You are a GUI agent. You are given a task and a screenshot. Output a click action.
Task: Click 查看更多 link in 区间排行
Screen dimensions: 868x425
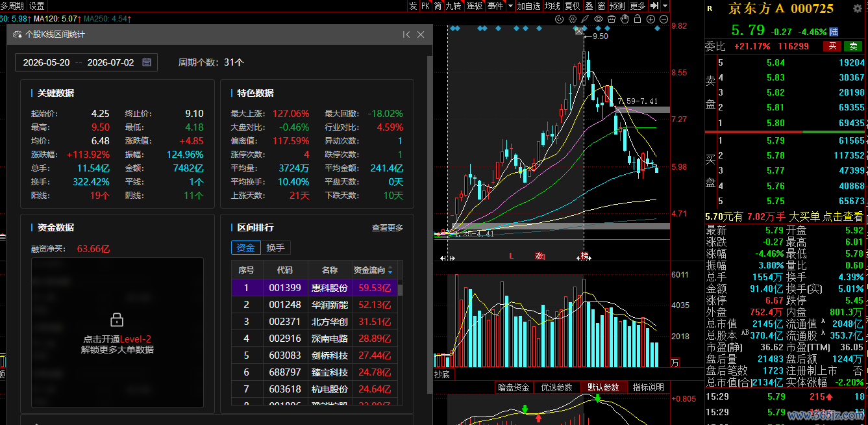pyautogui.click(x=388, y=227)
